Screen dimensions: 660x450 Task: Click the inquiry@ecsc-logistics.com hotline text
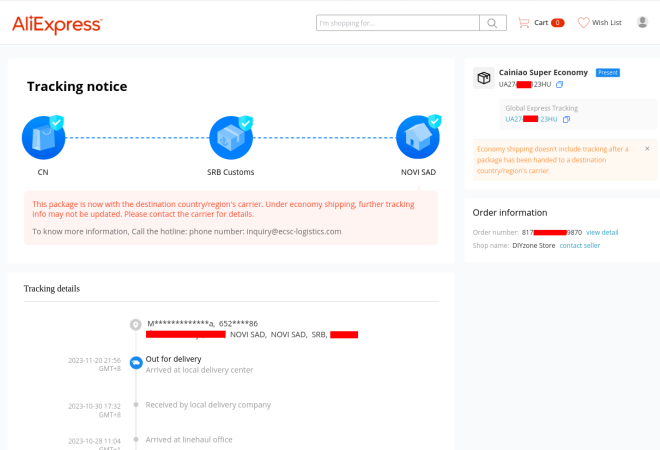pyautogui.click(x=294, y=232)
